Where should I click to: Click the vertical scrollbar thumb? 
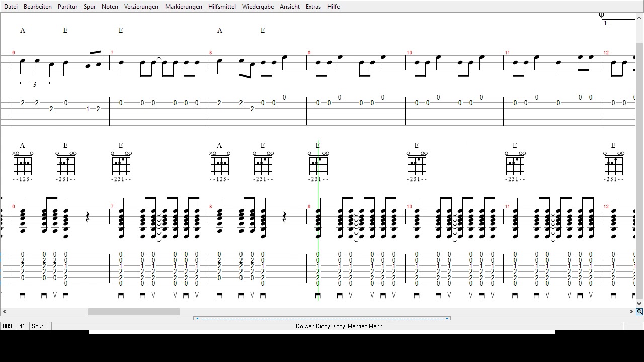coord(639,171)
